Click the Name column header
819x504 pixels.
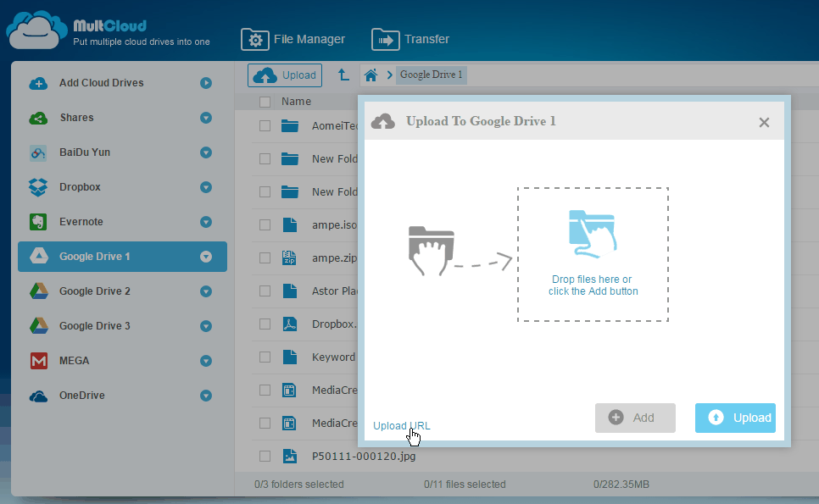(296, 102)
